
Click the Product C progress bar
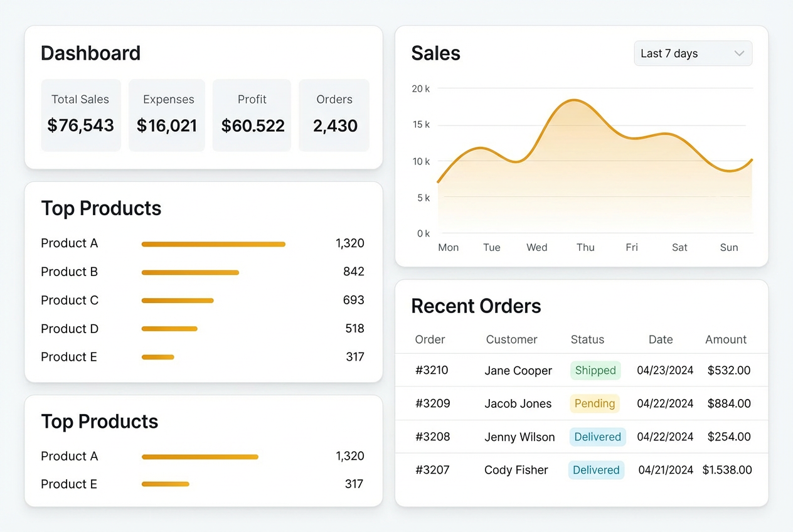click(178, 301)
